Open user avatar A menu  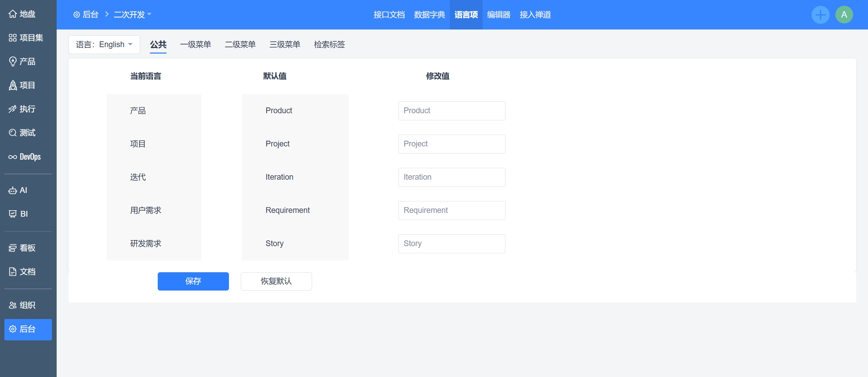[844, 15]
